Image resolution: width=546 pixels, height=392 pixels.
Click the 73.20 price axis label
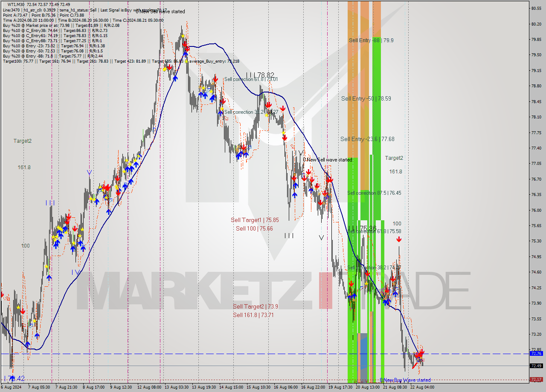(x=536, y=334)
